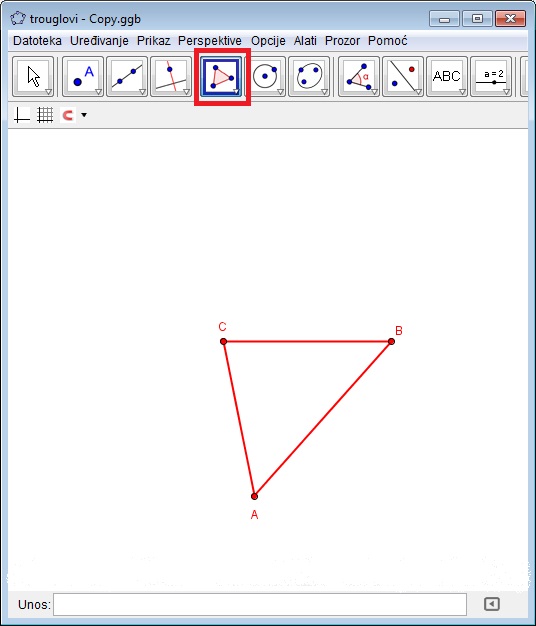Image resolution: width=536 pixels, height=626 pixels.
Task: Expand point capturing options dropdown arrow
Action: coord(84,115)
